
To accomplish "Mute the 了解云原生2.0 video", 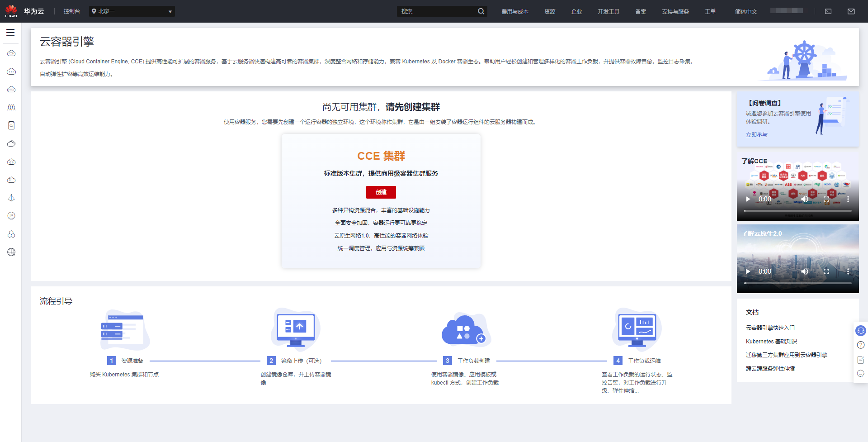I will coord(805,271).
